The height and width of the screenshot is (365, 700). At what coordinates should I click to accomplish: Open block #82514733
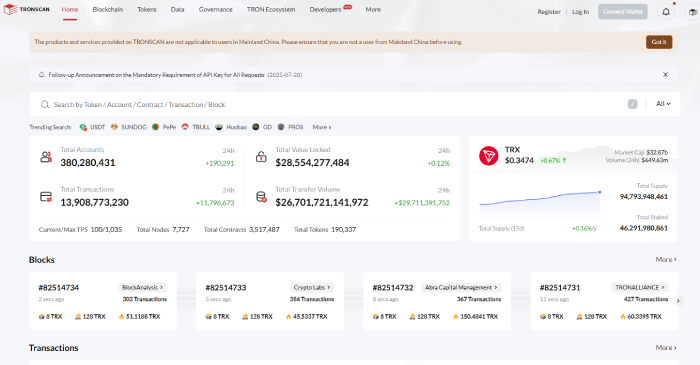pyautogui.click(x=225, y=287)
